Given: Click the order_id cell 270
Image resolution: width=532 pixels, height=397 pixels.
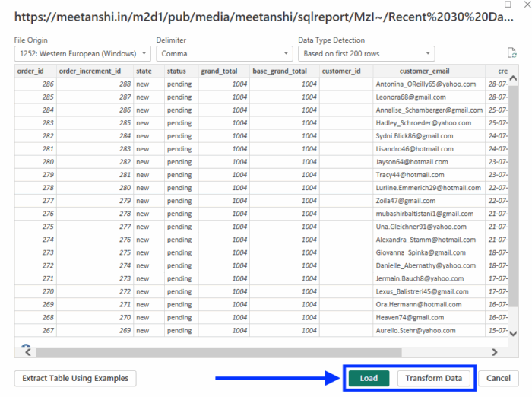Looking at the screenshot, I should pos(35,291).
